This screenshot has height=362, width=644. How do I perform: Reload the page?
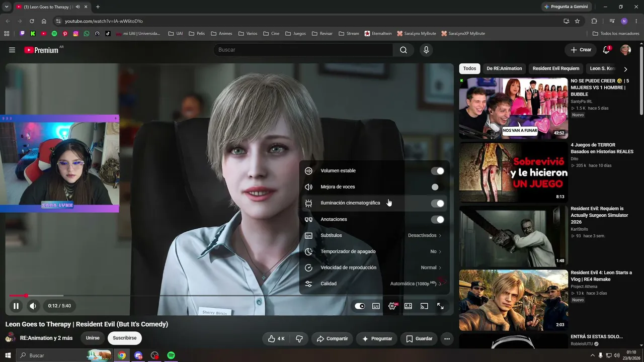(32, 21)
